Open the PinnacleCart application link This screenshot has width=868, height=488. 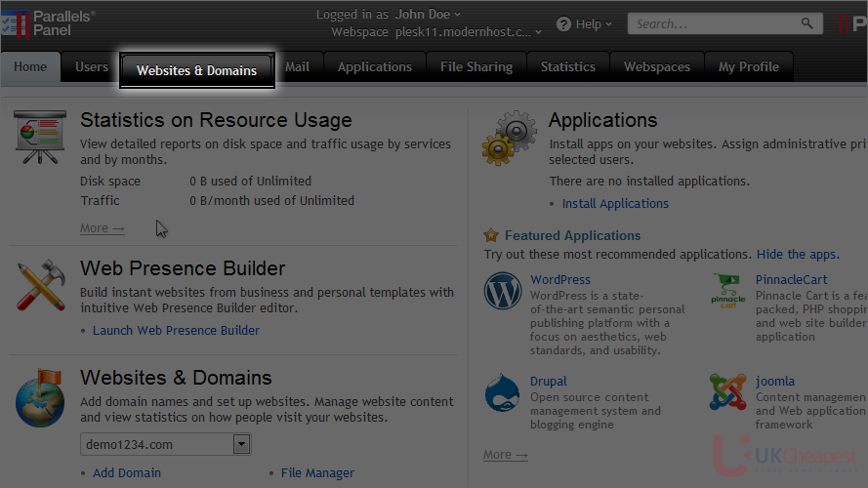coord(791,280)
